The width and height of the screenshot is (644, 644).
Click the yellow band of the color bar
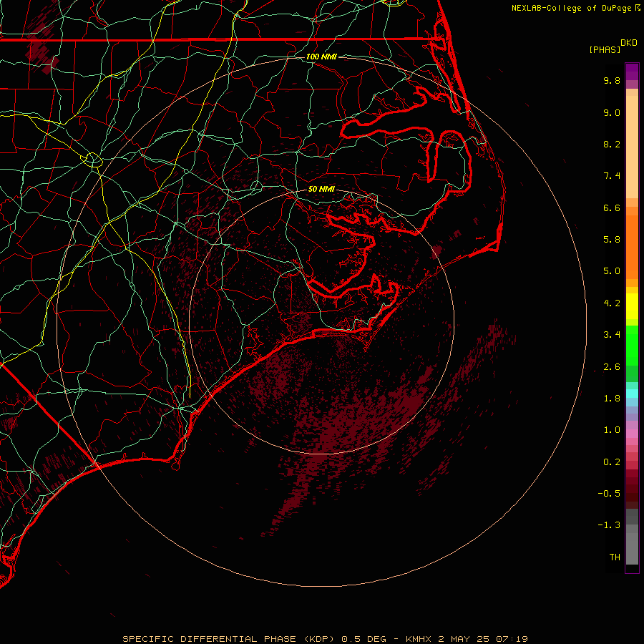click(632, 306)
